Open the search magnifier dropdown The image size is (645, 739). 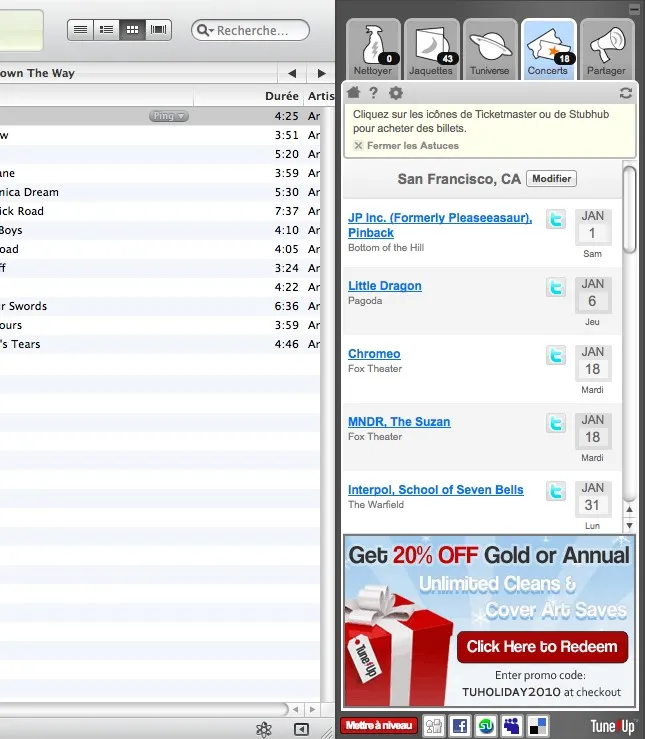tap(205, 30)
